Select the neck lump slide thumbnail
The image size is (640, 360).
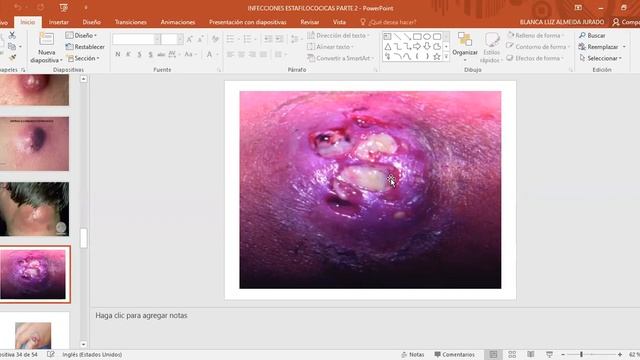pos(34,209)
